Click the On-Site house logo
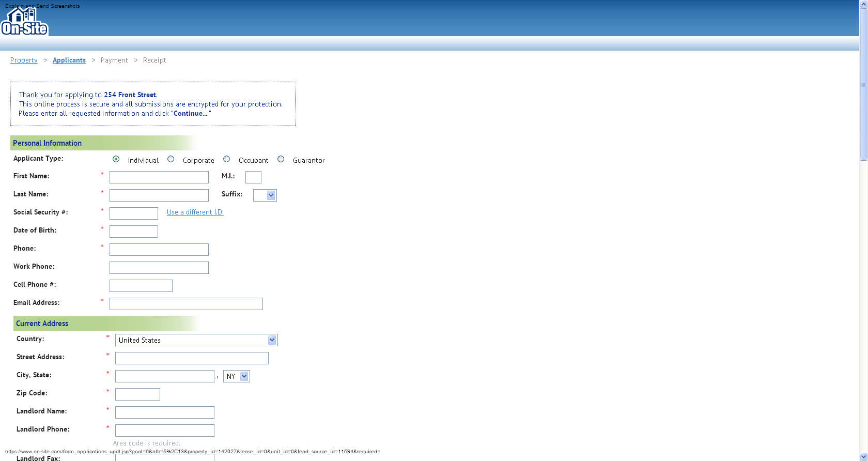This screenshot has height=461, width=868. point(24,21)
